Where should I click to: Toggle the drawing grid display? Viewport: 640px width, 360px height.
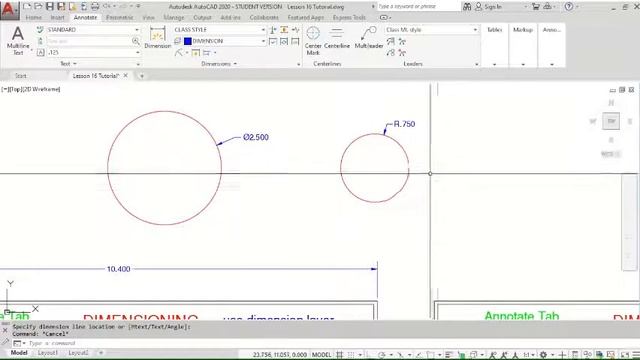340,355
